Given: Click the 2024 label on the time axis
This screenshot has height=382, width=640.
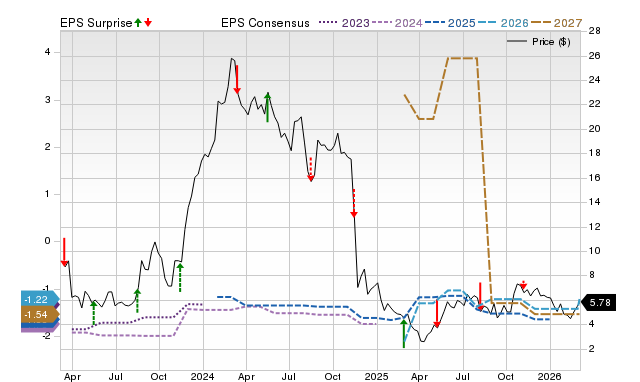Looking at the screenshot, I should click(202, 376).
